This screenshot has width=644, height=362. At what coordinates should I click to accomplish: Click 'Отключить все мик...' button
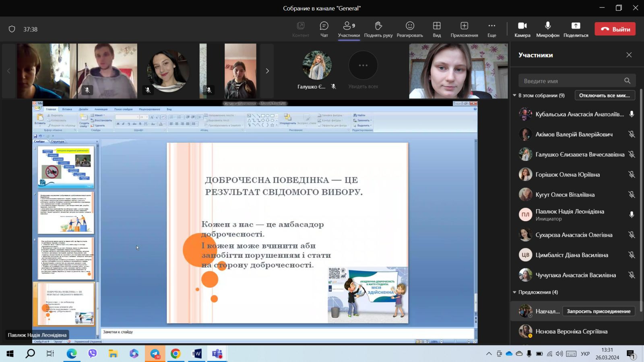pos(605,95)
